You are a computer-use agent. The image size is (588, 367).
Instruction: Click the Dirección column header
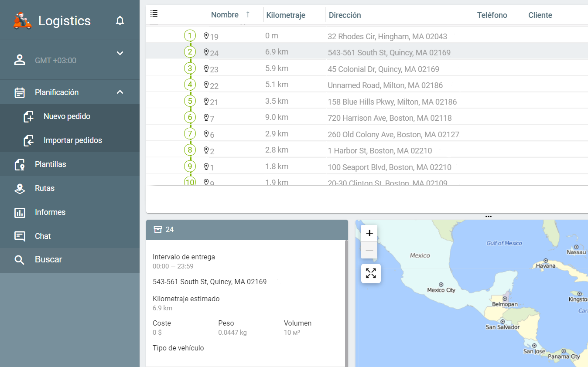click(x=345, y=15)
